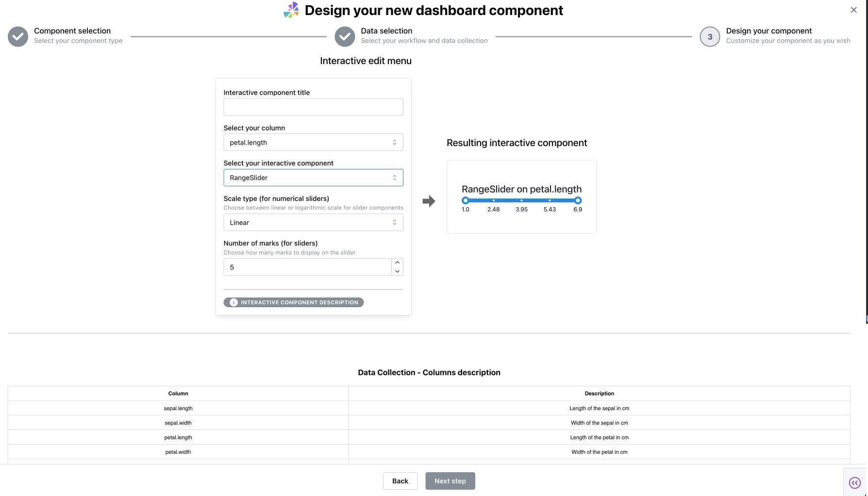
Task: Click the step 3 circle icon
Action: click(x=709, y=36)
